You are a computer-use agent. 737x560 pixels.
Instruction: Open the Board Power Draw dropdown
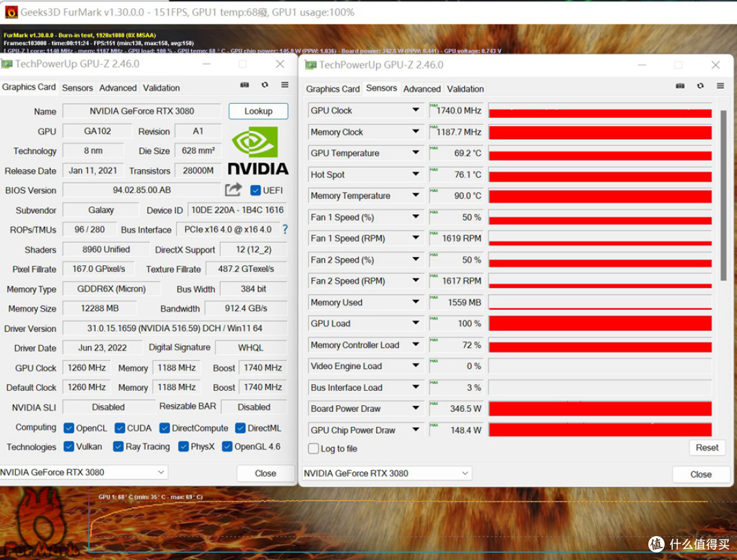(x=416, y=409)
